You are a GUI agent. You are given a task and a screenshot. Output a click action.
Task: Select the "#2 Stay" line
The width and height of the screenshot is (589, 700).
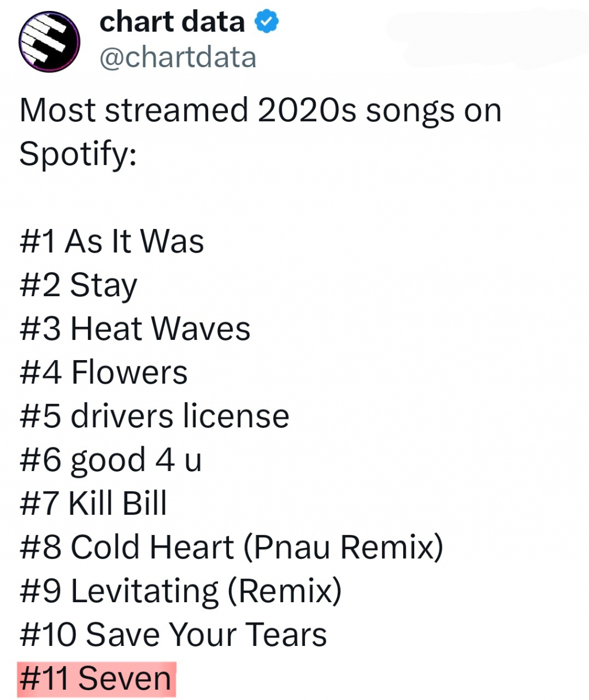pos(78,285)
